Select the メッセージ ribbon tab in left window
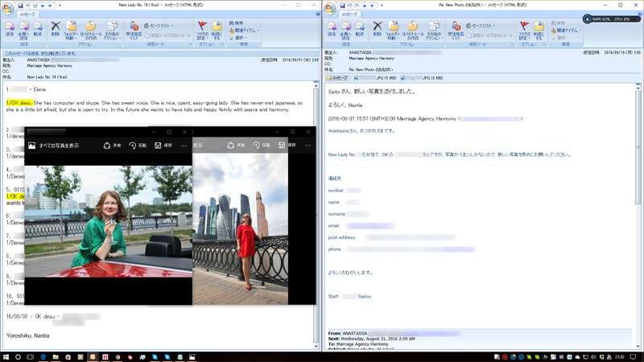This screenshot has height=362, width=644. click(27, 14)
